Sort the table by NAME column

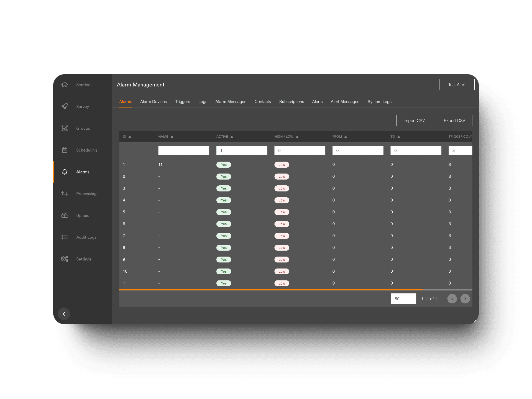[x=165, y=136]
